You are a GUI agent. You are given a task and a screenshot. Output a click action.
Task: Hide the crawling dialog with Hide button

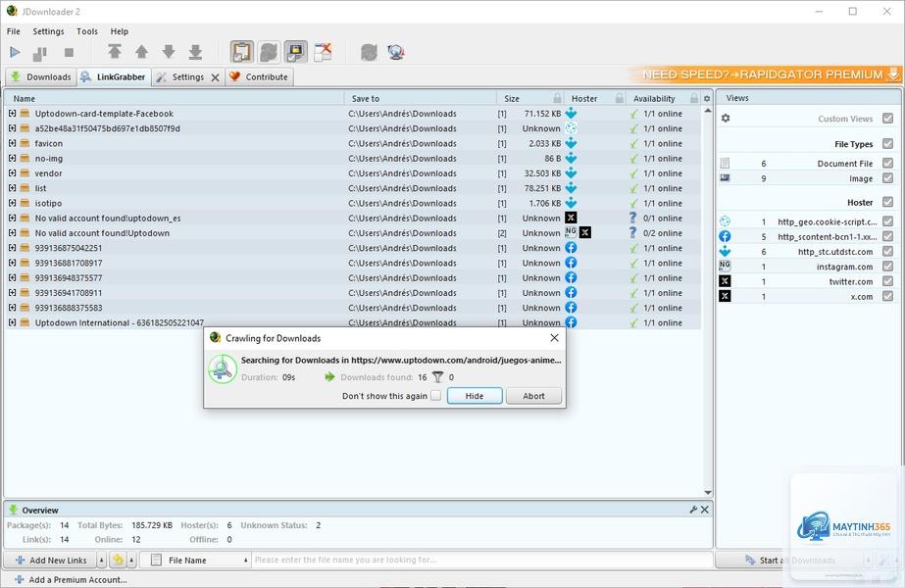point(475,395)
